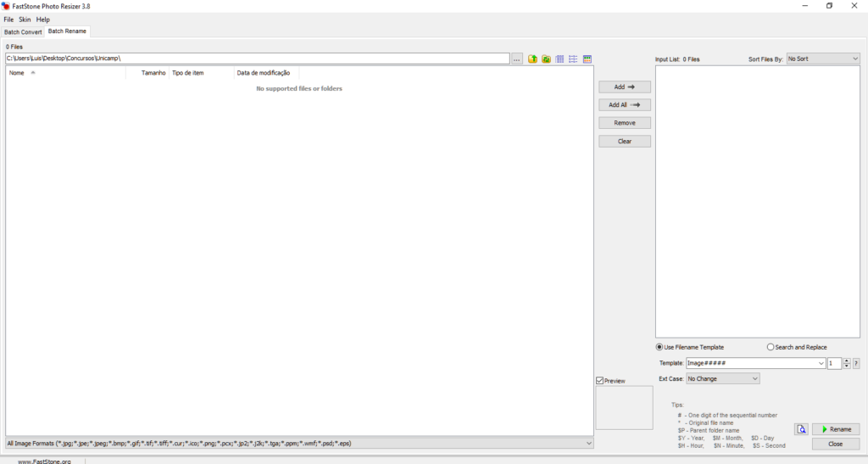Screen dimensions: 868x464
Task: Go up to the parent folder
Action: (x=532, y=59)
